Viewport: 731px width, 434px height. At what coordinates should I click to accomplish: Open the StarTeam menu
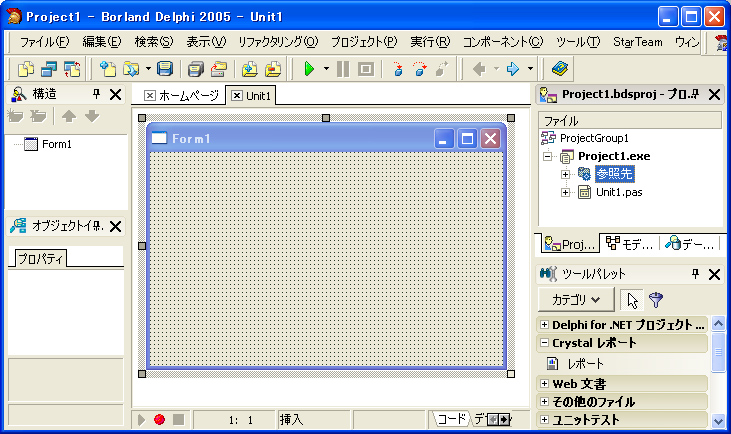point(637,42)
